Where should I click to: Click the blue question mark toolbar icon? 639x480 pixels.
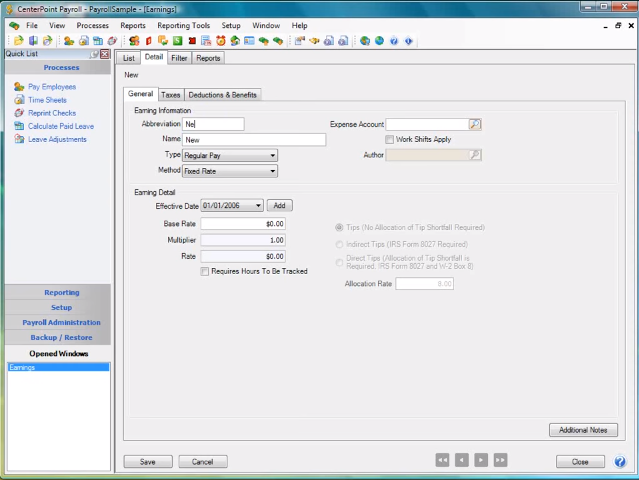[x=394, y=40]
